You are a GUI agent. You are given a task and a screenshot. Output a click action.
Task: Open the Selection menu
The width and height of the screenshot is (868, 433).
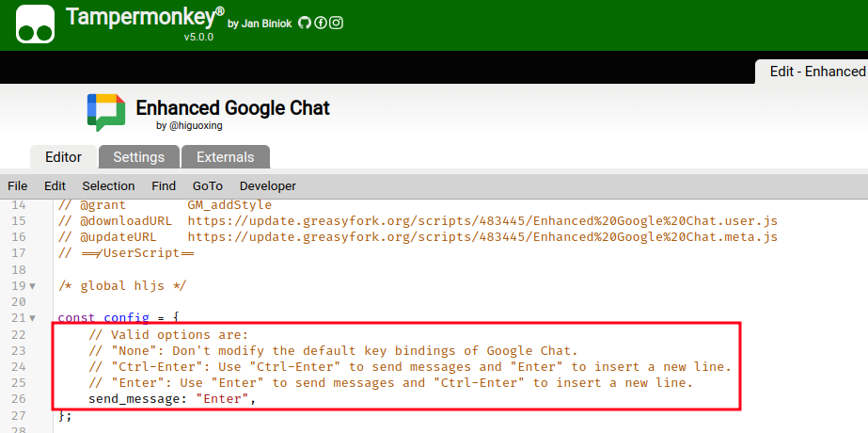pos(108,185)
